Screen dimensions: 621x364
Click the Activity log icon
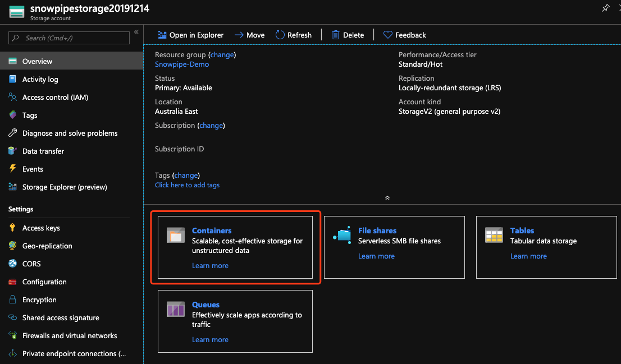pos(13,79)
